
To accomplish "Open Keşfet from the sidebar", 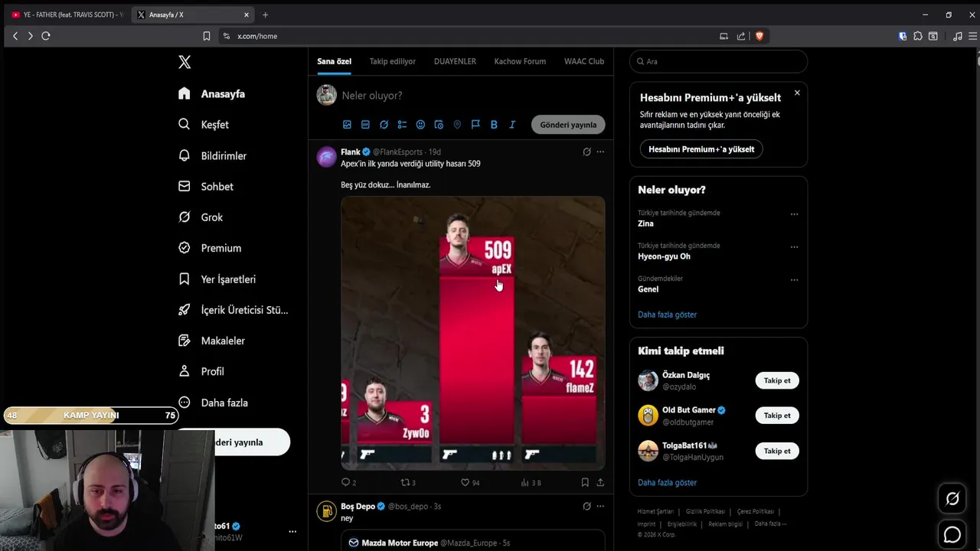I will 204,125.
